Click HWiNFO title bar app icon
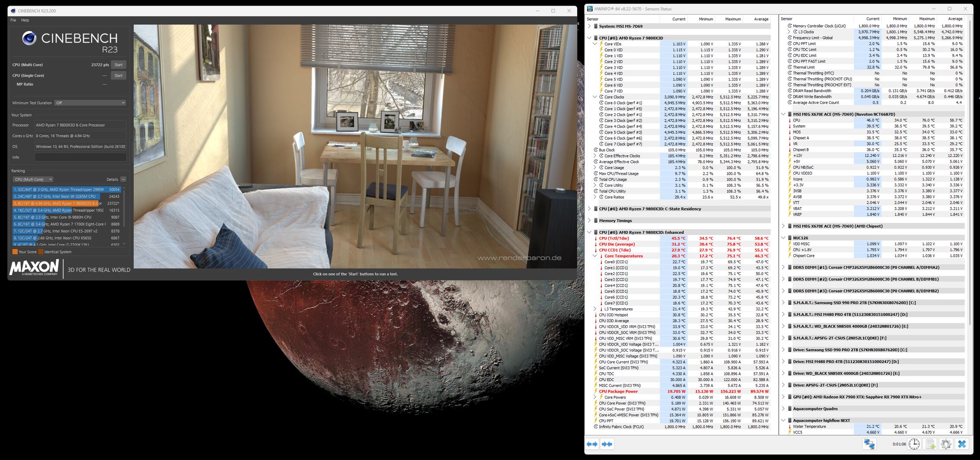Image resolution: width=980 pixels, height=460 pixels. [x=590, y=9]
